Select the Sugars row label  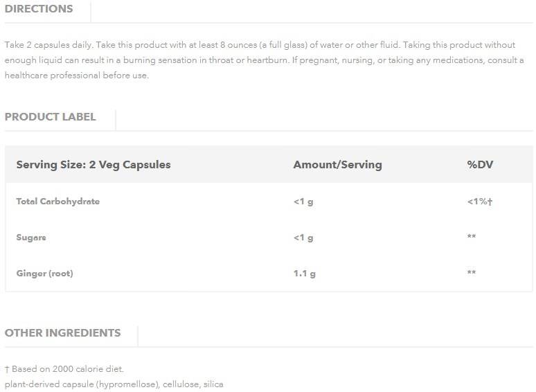tap(31, 238)
